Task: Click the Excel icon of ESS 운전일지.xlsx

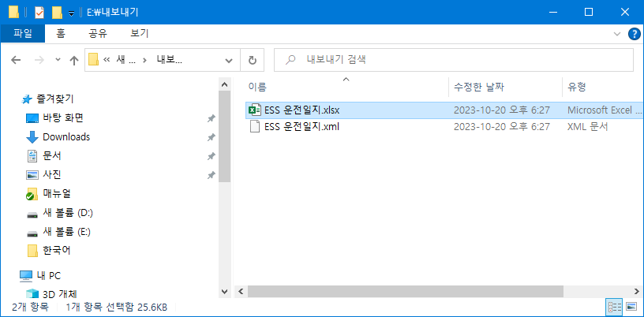Action: click(x=255, y=110)
